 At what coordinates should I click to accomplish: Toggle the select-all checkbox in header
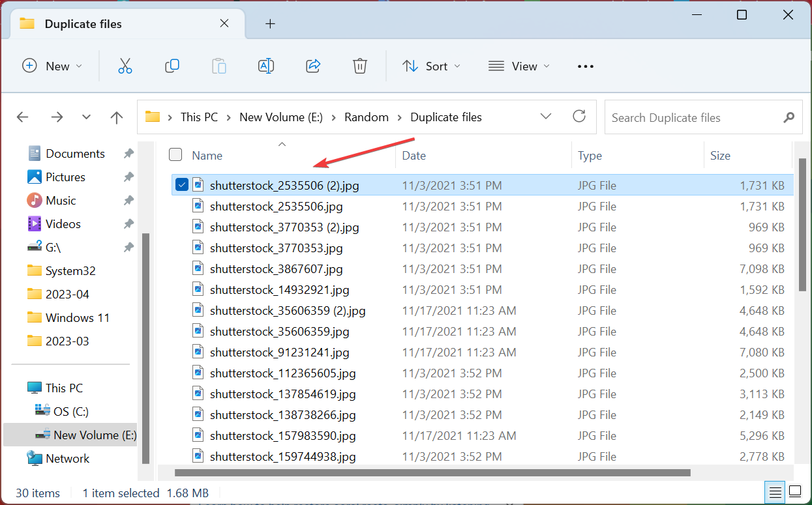coord(175,154)
